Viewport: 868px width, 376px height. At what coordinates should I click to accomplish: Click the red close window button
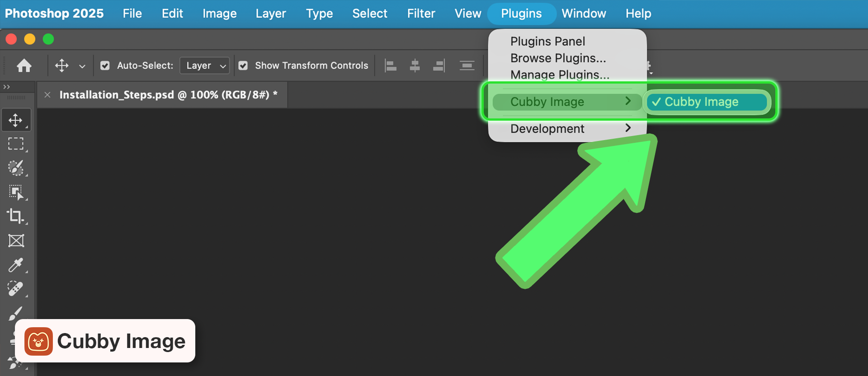(x=11, y=39)
